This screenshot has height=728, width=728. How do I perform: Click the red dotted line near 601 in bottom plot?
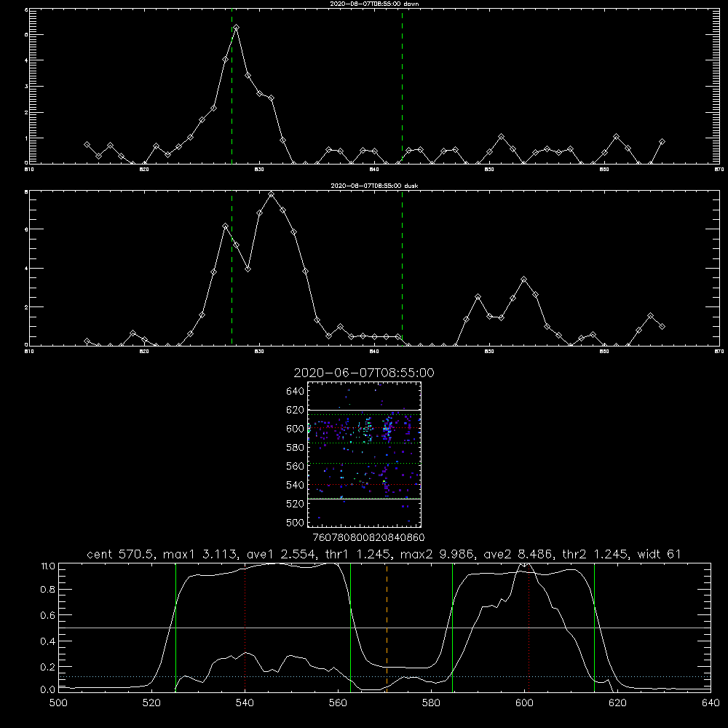coord(529,628)
